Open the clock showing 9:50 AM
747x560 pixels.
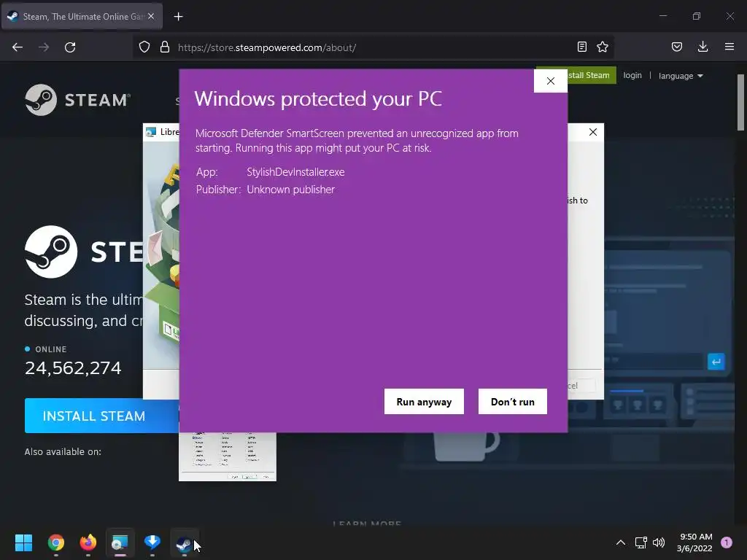[x=694, y=542]
